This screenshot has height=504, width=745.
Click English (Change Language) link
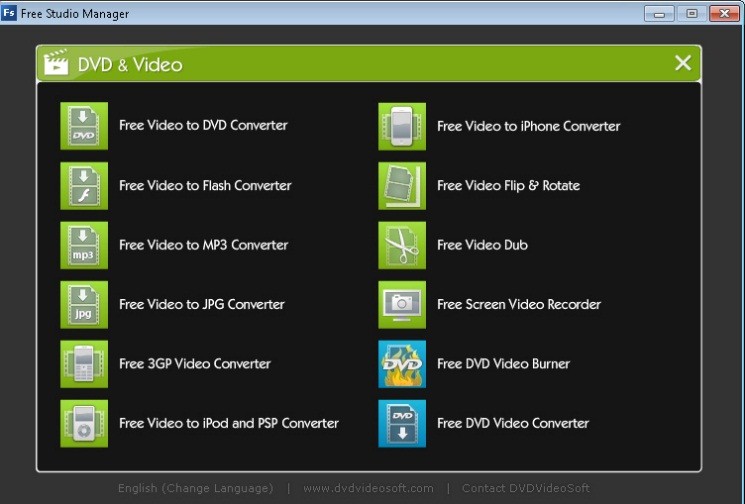tap(196, 488)
